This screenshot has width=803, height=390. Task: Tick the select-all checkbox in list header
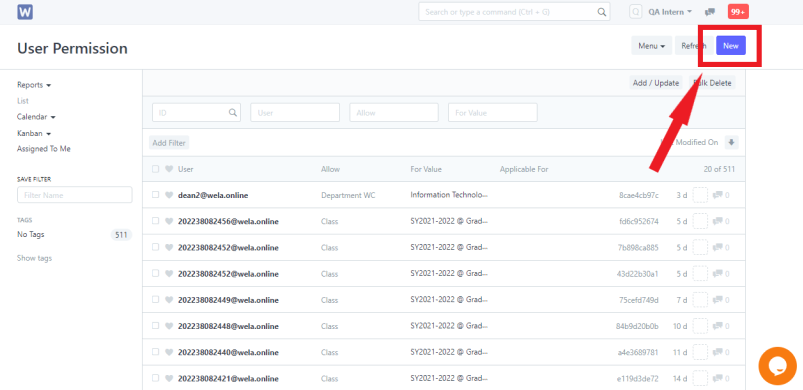tap(156, 169)
